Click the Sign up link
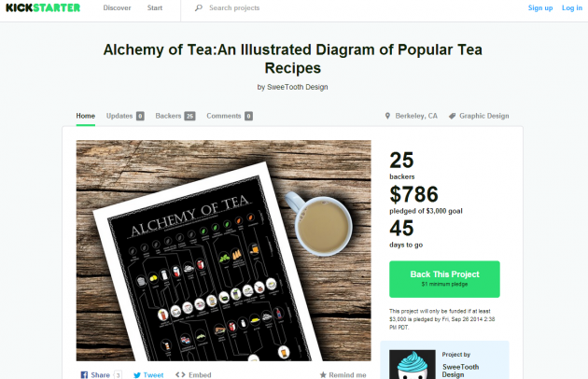Image resolution: width=588 pixels, height=379 pixels. coord(540,7)
